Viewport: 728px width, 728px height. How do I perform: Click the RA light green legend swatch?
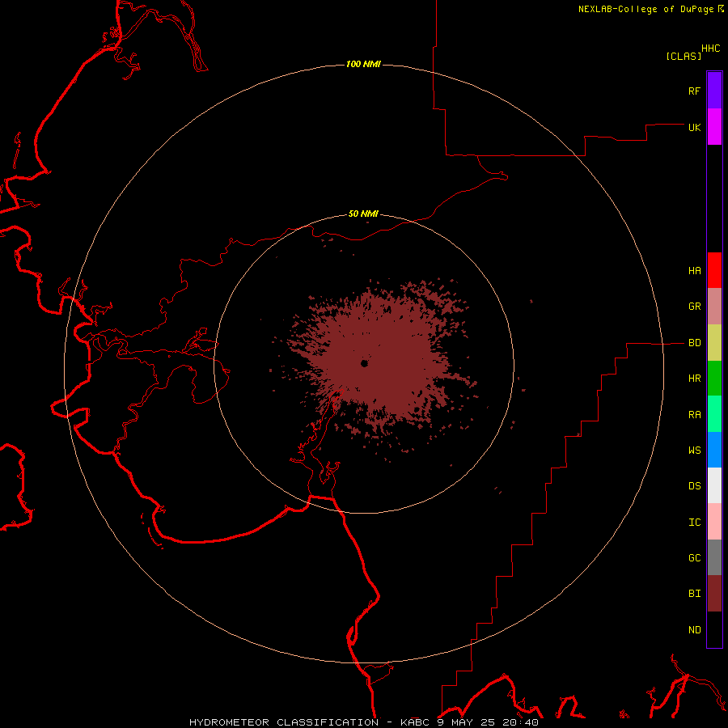[714, 414]
